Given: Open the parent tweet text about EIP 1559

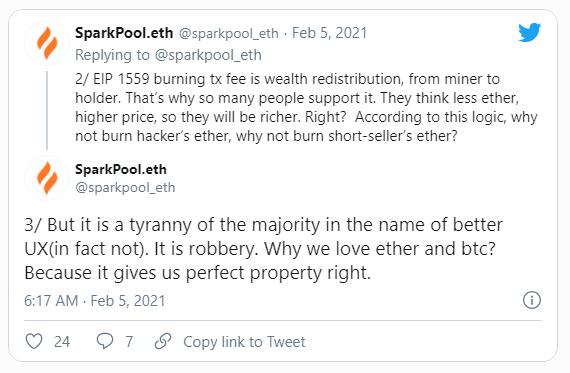Looking at the screenshot, I should [306, 107].
